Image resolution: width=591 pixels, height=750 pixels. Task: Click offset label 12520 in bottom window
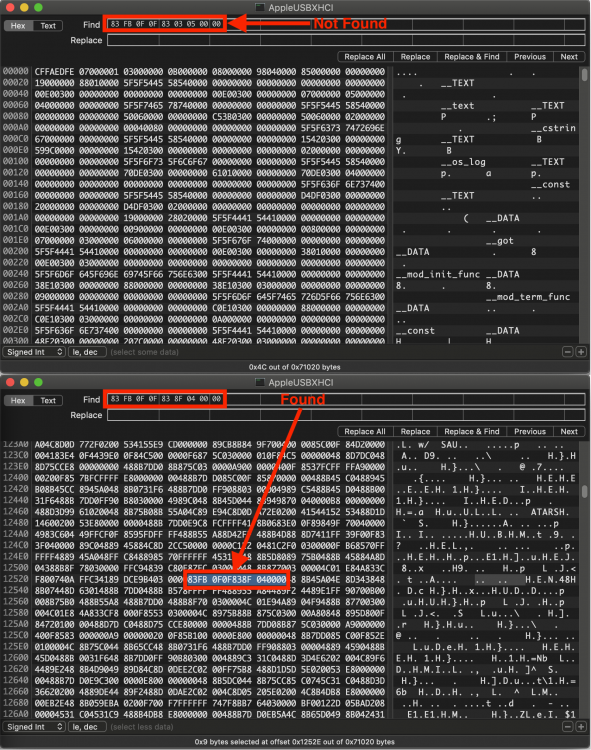pos(16,579)
